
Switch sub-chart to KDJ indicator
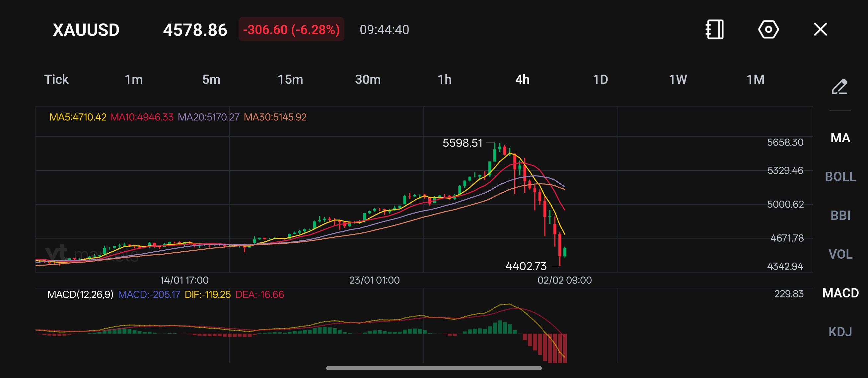(x=840, y=332)
